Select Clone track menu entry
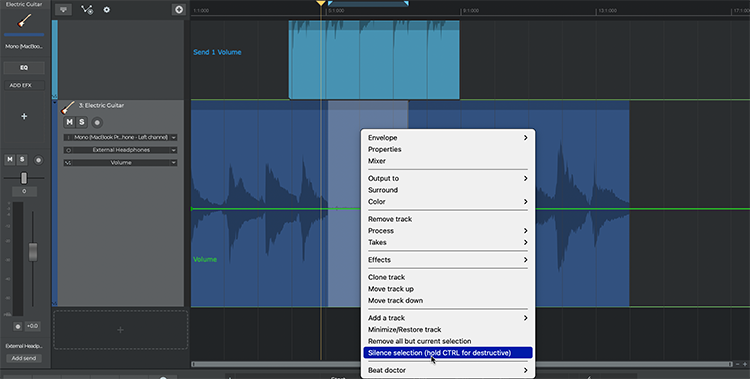 pyautogui.click(x=448, y=277)
